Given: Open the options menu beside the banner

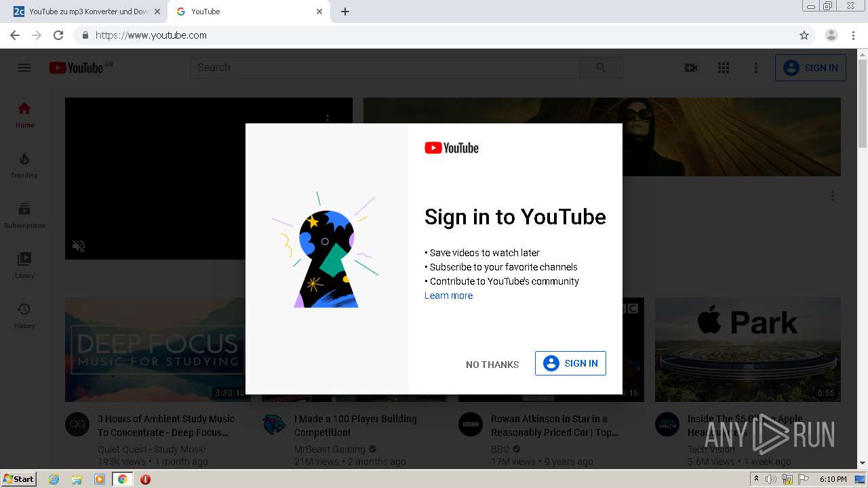Looking at the screenshot, I should coord(832,196).
